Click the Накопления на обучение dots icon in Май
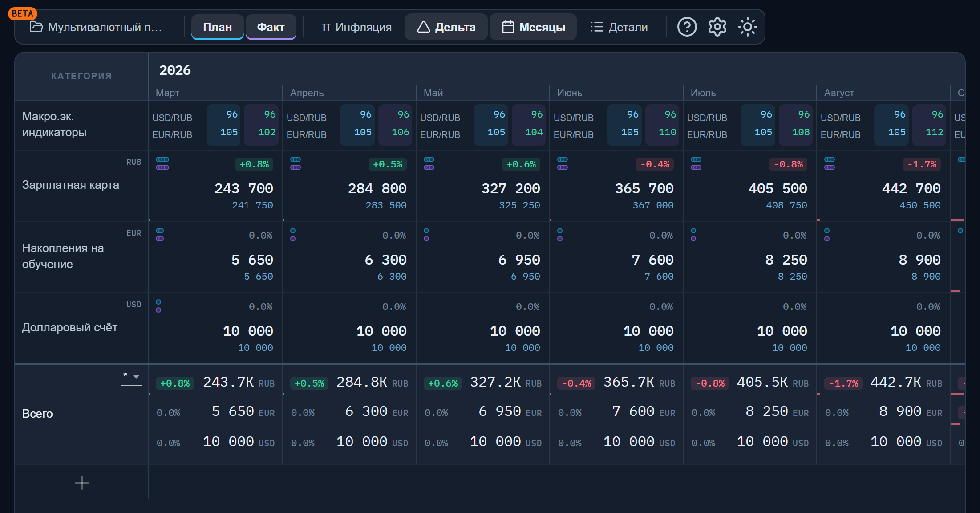 (x=426, y=235)
